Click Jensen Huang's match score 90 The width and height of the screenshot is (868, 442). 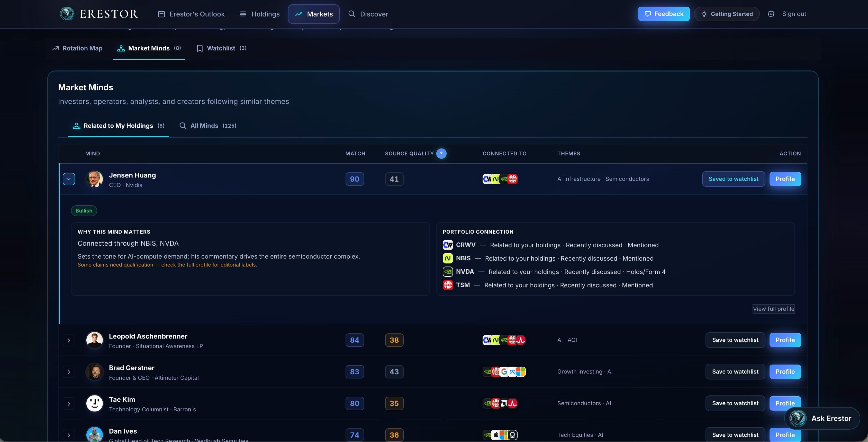pos(355,179)
